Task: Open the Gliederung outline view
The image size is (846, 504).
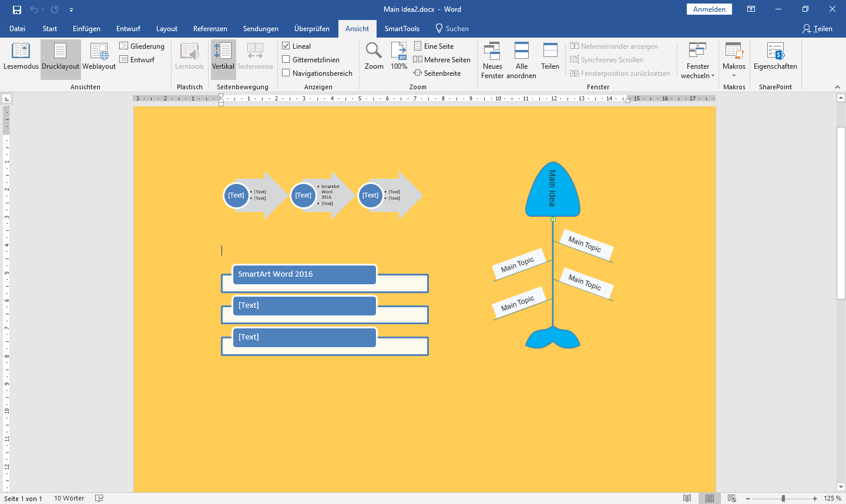Action: 142,46
